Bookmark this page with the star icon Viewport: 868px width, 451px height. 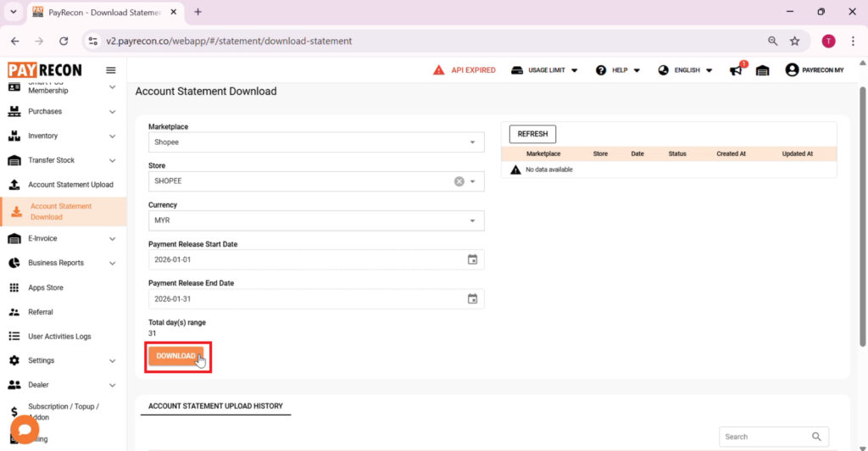[795, 41]
